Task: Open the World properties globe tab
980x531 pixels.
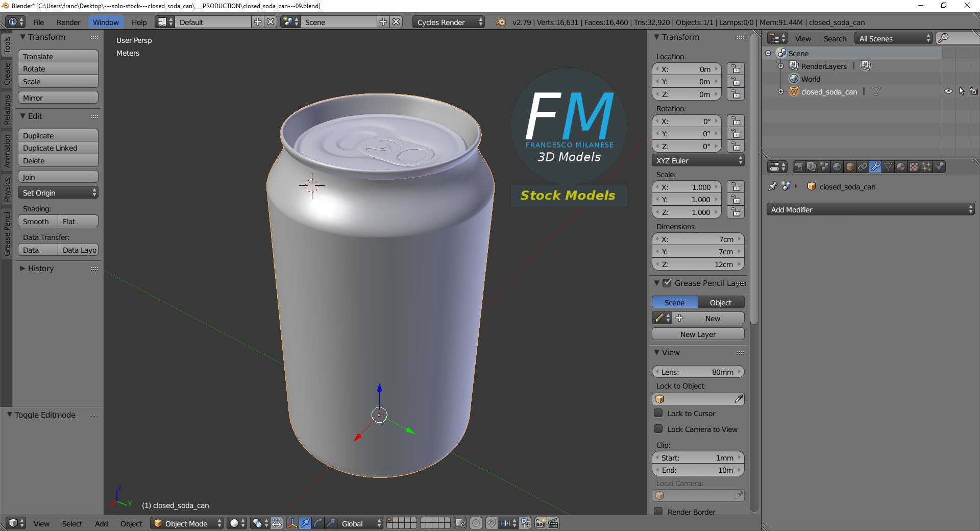Action: 837,166
